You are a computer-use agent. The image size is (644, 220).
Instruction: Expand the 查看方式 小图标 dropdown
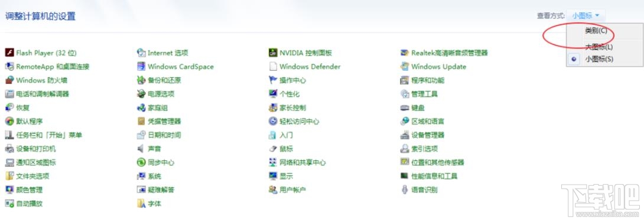pyautogui.click(x=586, y=15)
